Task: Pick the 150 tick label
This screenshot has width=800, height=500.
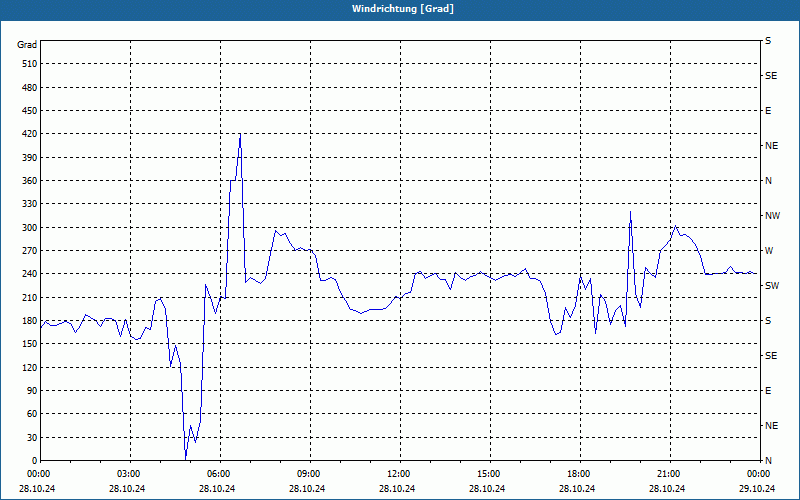Action: [x=30, y=344]
